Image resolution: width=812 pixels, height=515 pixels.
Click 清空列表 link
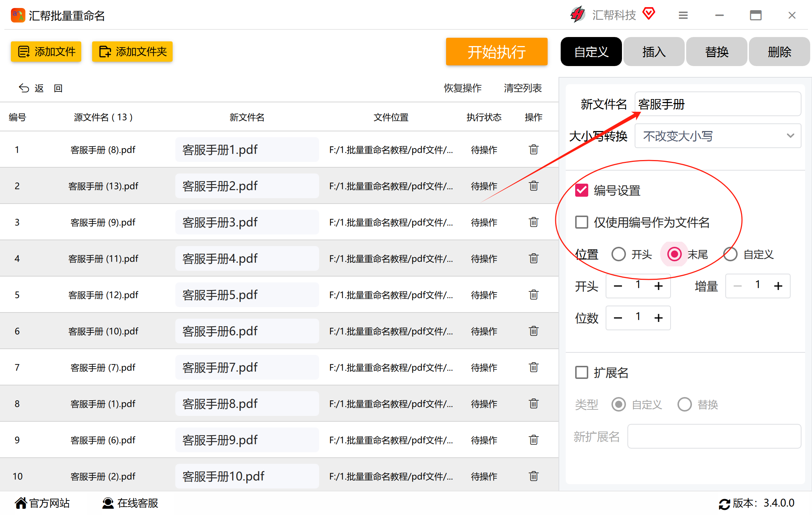point(523,88)
